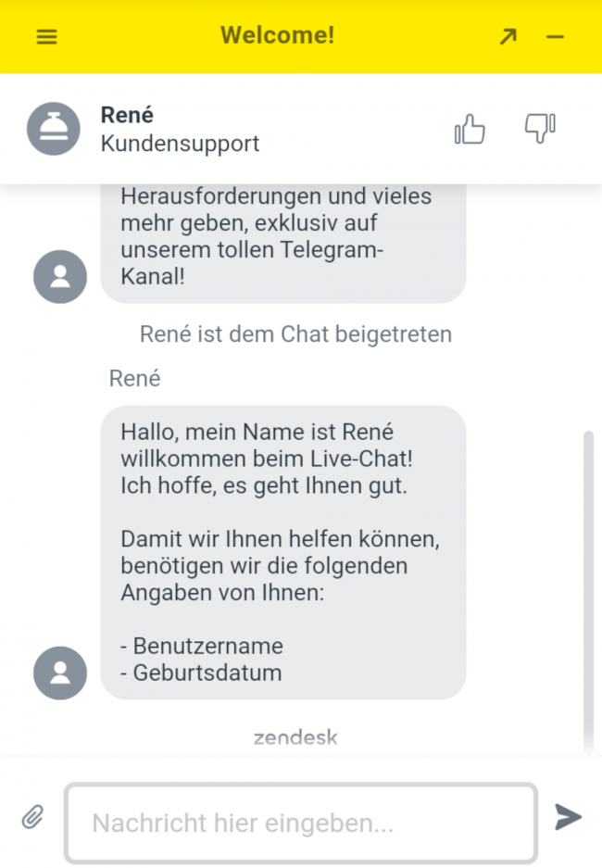Attach a file using the paperclip icon

click(32, 817)
